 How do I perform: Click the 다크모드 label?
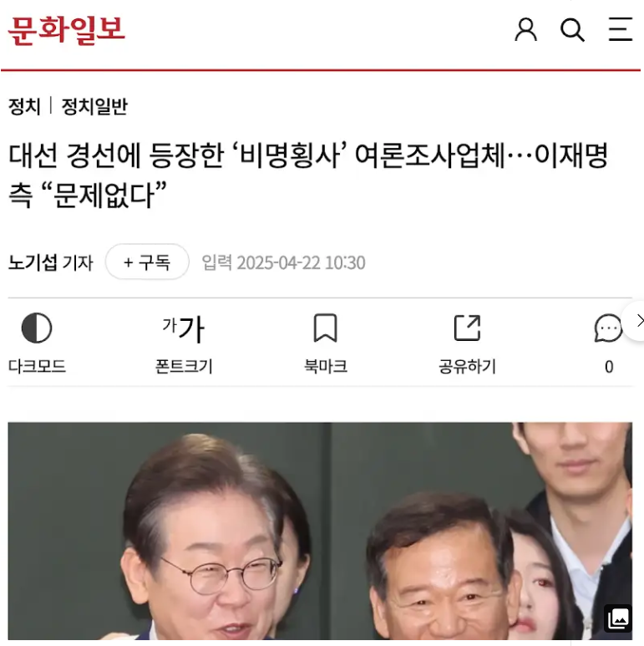[x=37, y=366]
